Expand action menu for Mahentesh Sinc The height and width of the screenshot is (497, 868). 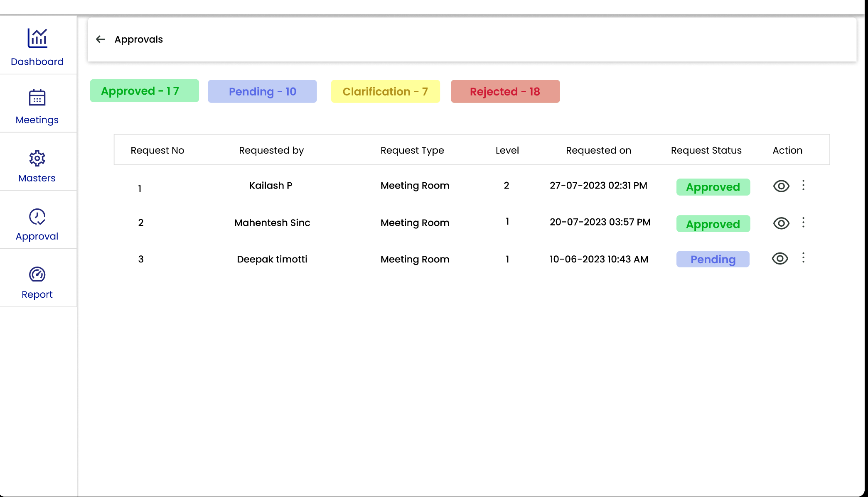click(x=803, y=222)
